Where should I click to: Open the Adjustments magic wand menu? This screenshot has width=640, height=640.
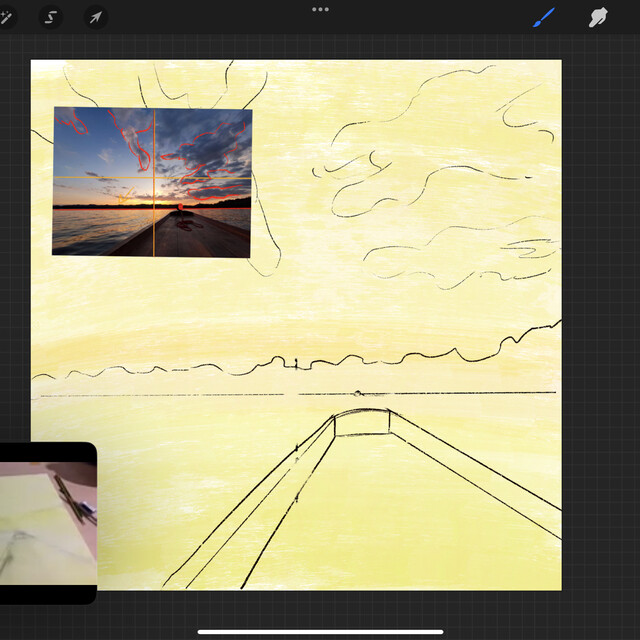(x=6, y=18)
